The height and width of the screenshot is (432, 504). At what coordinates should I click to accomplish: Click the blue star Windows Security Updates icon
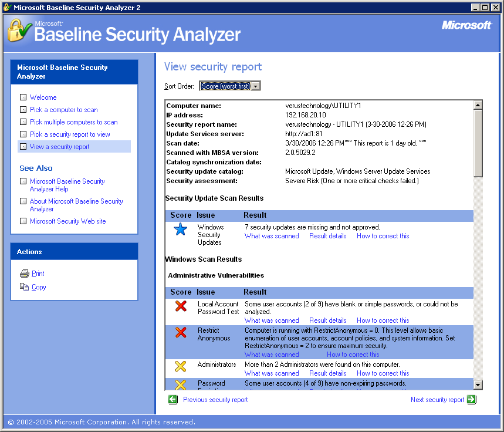tap(180, 230)
